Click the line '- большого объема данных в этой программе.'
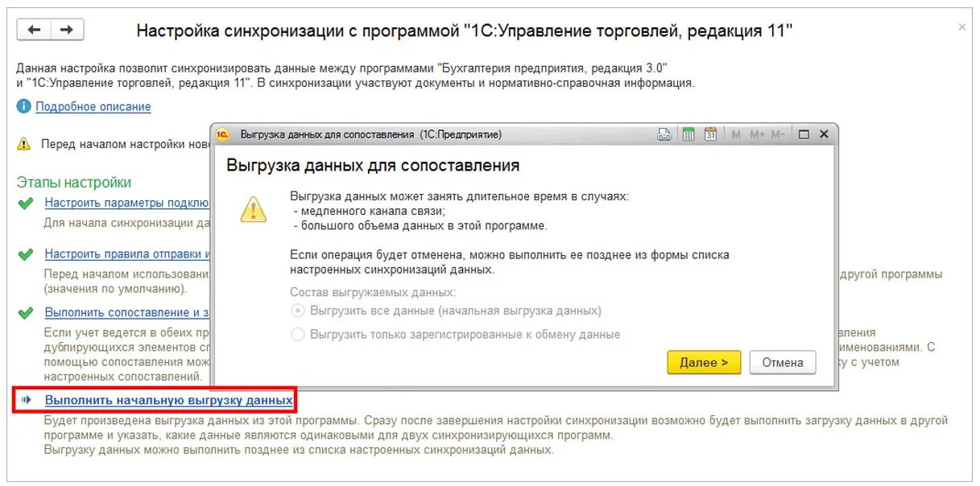Viewport: 980px width, 486px height. [x=420, y=225]
